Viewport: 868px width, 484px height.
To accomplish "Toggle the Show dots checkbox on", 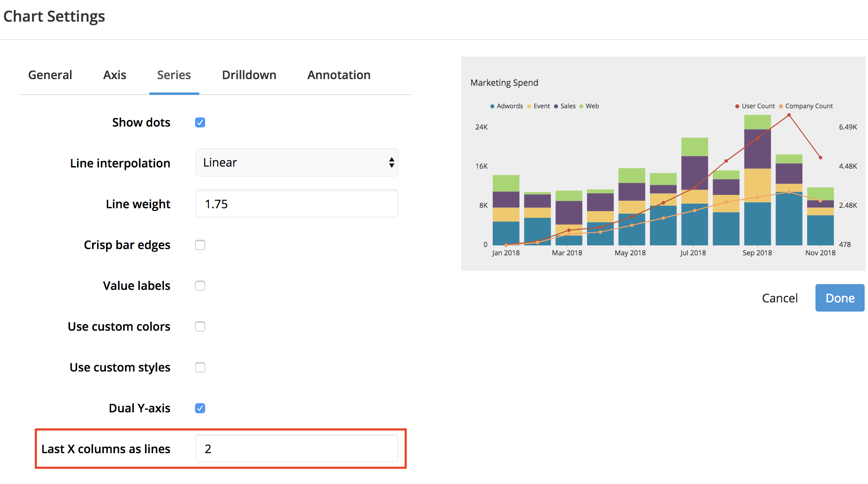I will (x=200, y=122).
